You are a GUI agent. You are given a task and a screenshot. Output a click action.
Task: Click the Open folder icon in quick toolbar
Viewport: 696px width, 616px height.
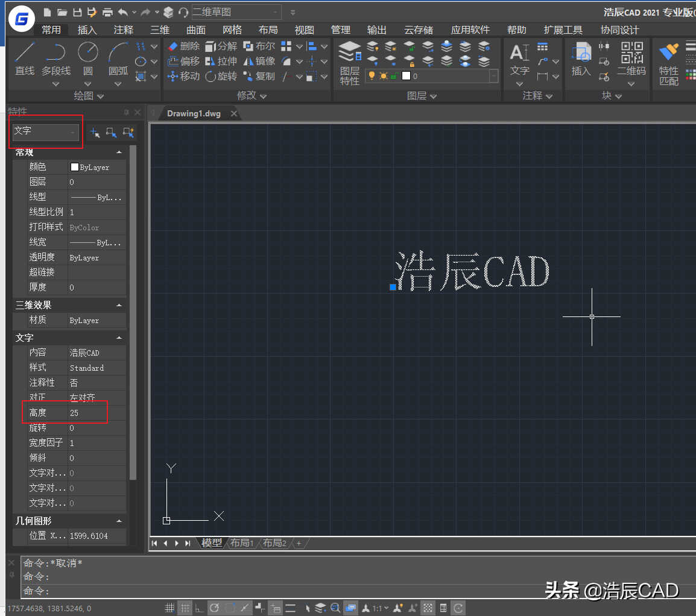pyautogui.click(x=62, y=13)
